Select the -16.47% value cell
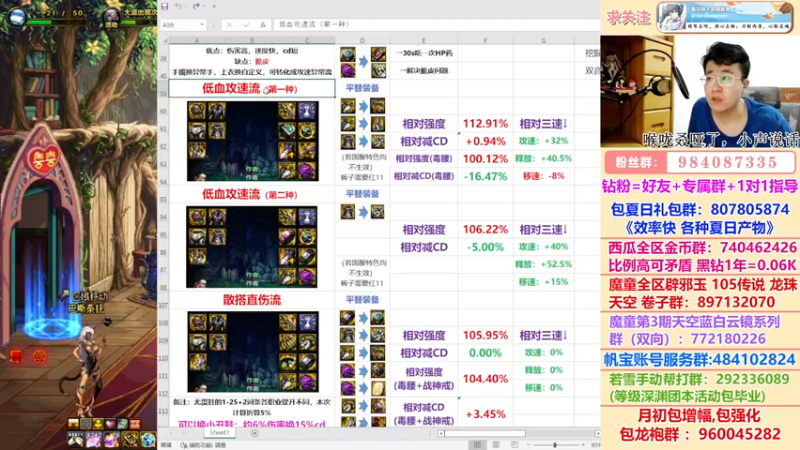Image resolution: width=800 pixels, height=450 pixels. [485, 177]
